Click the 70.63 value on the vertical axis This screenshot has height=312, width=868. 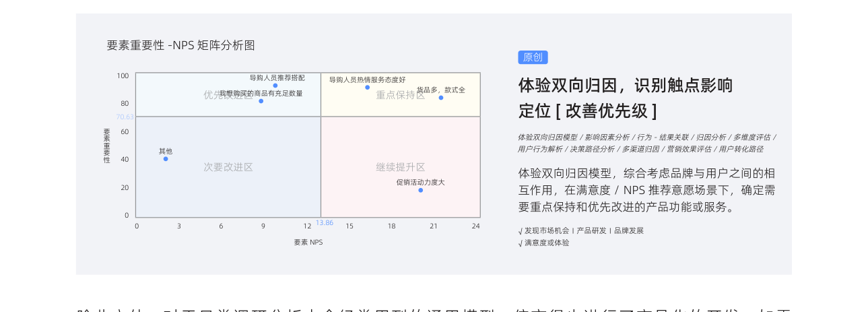click(x=125, y=117)
